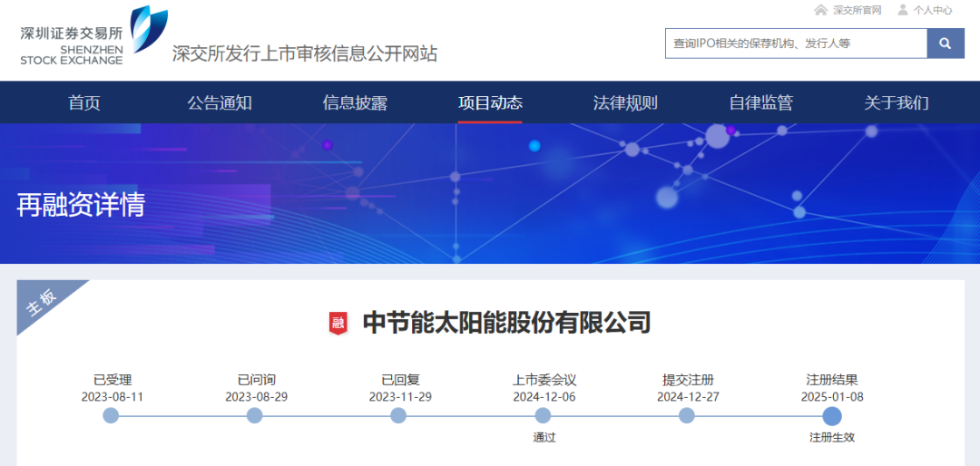Screen dimensions: 980x466
Task: Click the 再融资详情 banner heading
Action: pyautogui.click(x=81, y=205)
